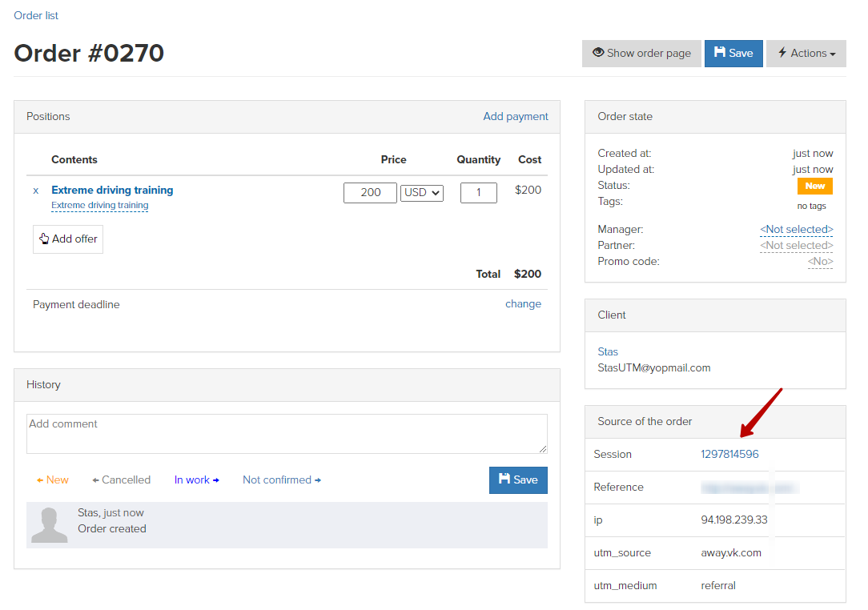
Task: Open session 1297814596 link
Action: [729, 455]
